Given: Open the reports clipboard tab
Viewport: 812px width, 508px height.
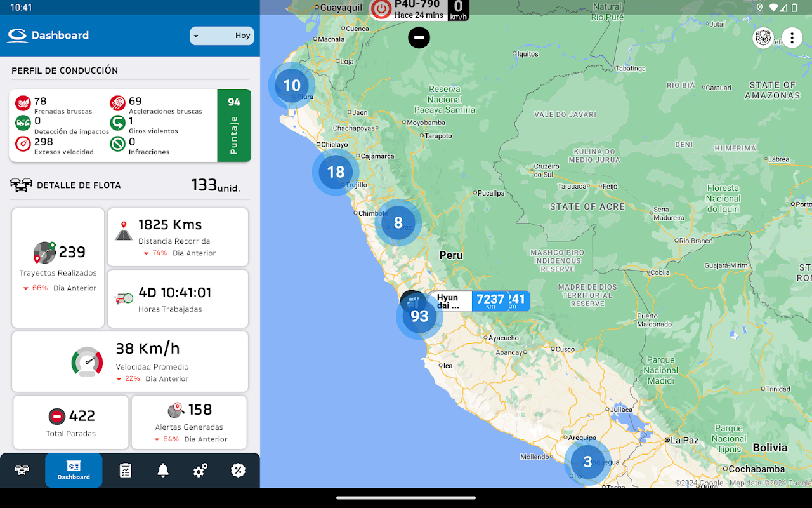Looking at the screenshot, I should pos(126,471).
